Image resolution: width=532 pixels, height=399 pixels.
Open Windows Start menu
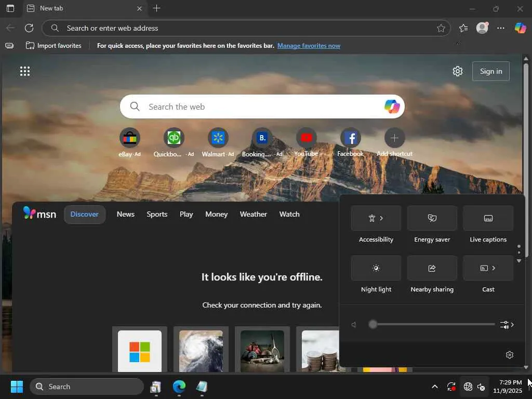17,387
